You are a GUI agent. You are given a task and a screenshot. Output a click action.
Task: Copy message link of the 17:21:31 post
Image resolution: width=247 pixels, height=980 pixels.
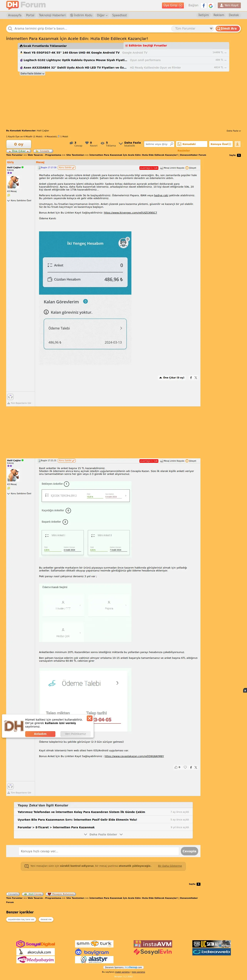[x=172, y=461]
